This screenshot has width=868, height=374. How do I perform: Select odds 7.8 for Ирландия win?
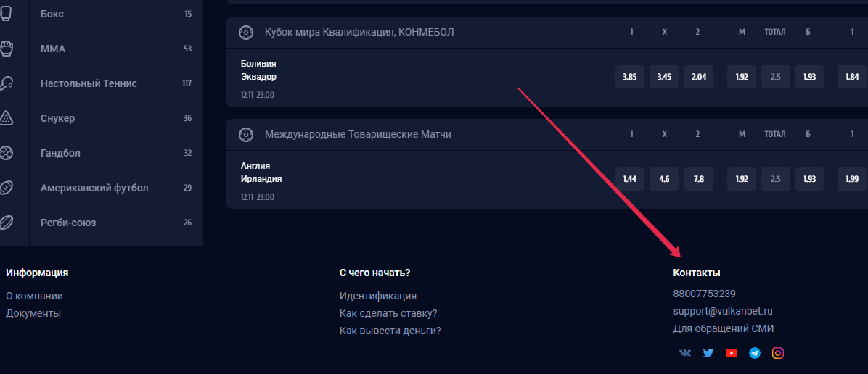click(x=699, y=179)
